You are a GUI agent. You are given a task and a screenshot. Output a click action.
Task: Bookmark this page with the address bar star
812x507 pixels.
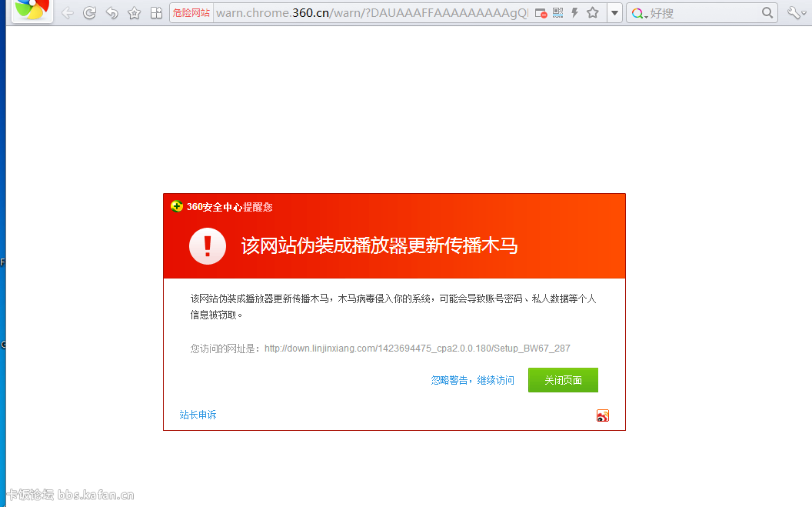pyautogui.click(x=593, y=13)
